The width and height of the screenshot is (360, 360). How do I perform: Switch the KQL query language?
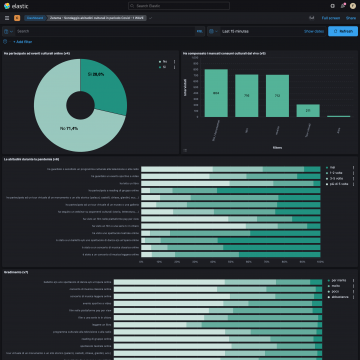click(200, 31)
